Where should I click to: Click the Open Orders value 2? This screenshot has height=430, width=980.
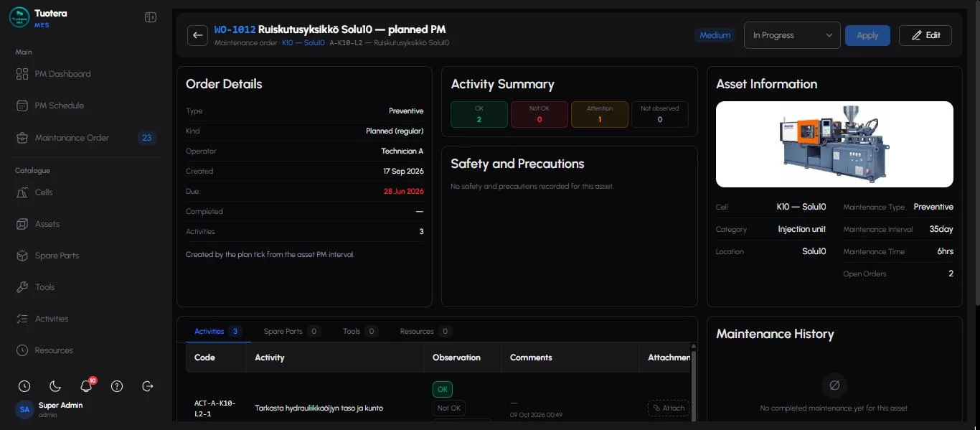[951, 274]
